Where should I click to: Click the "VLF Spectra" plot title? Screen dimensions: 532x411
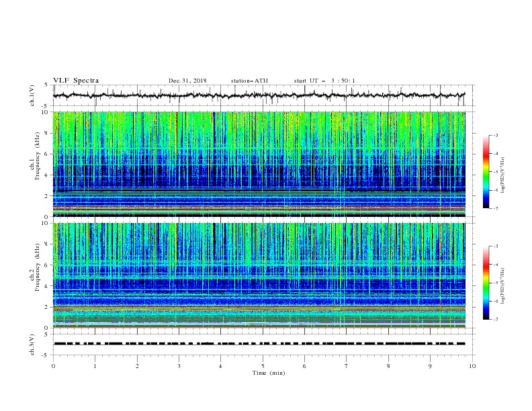pyautogui.click(x=76, y=81)
